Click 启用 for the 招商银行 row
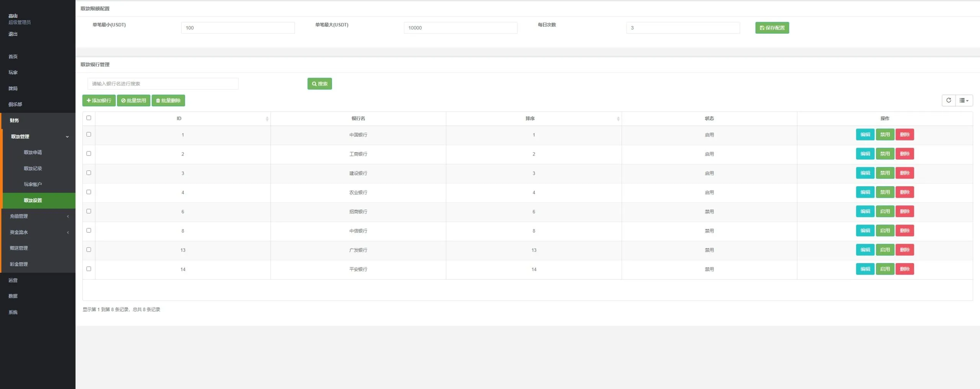 (x=885, y=211)
